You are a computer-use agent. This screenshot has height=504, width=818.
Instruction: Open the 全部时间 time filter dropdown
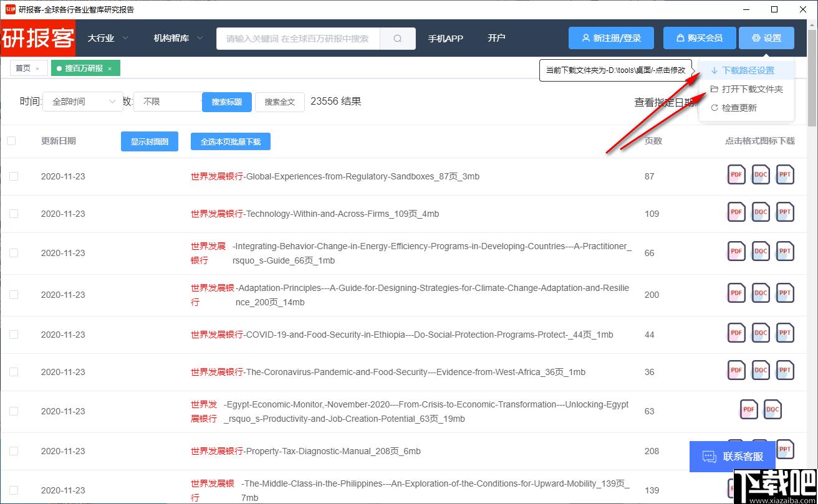click(83, 102)
